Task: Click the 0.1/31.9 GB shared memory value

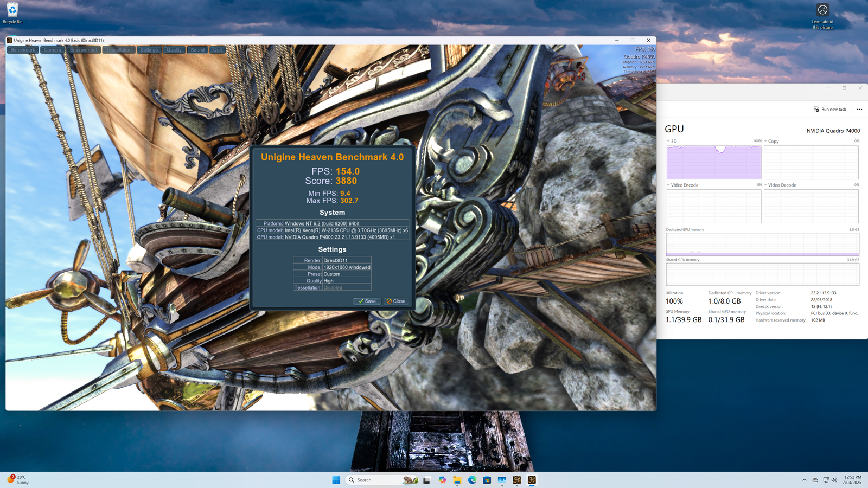Action: (726, 320)
